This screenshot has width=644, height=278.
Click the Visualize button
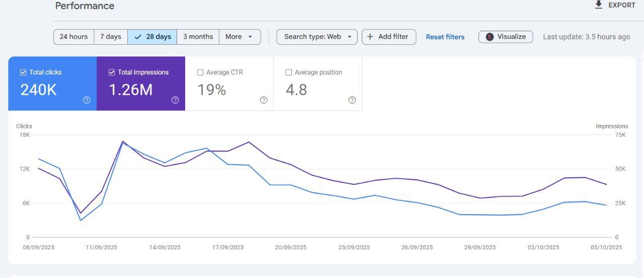[506, 37]
